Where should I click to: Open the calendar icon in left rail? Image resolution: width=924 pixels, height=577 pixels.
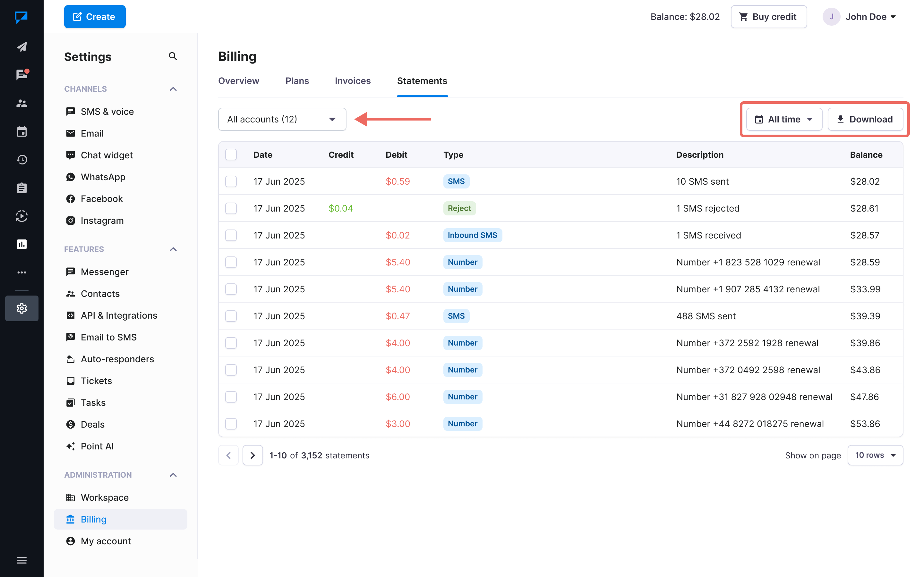click(x=22, y=132)
